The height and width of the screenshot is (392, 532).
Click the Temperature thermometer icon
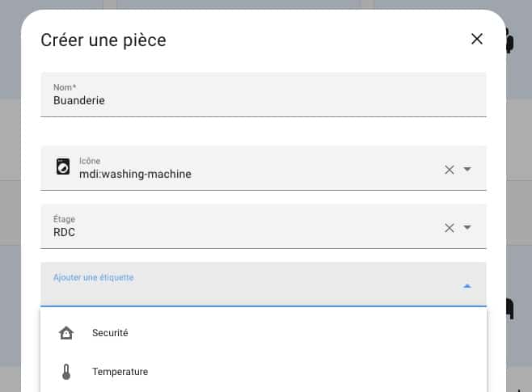click(66, 372)
